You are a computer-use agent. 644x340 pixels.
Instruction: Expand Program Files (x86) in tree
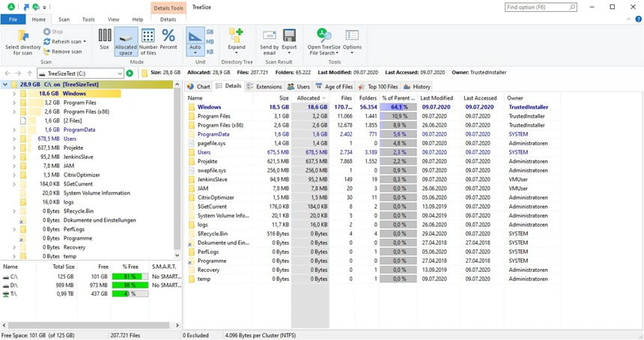pos(14,112)
